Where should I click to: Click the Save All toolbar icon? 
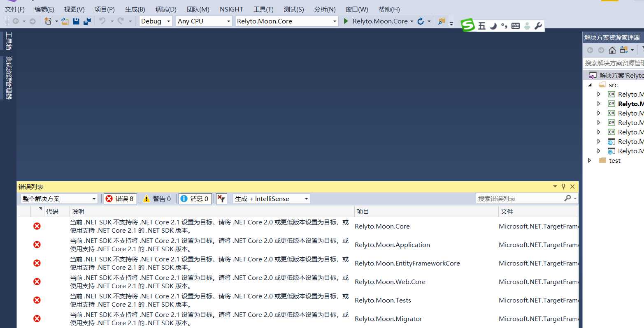[x=87, y=21]
